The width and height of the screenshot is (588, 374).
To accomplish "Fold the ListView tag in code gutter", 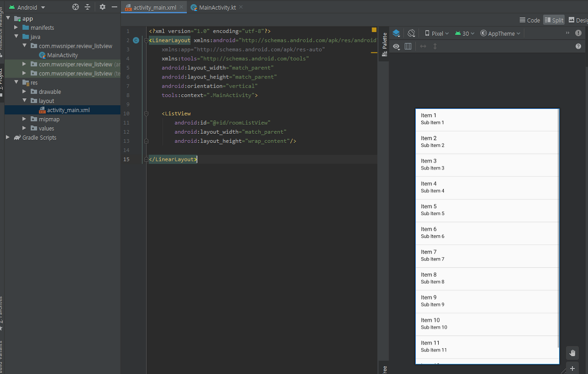I will coord(146,113).
